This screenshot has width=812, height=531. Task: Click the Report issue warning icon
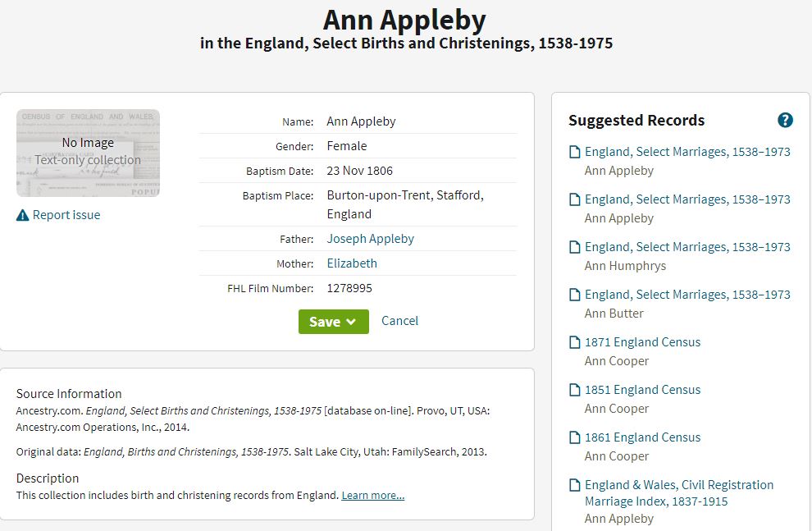[22, 215]
